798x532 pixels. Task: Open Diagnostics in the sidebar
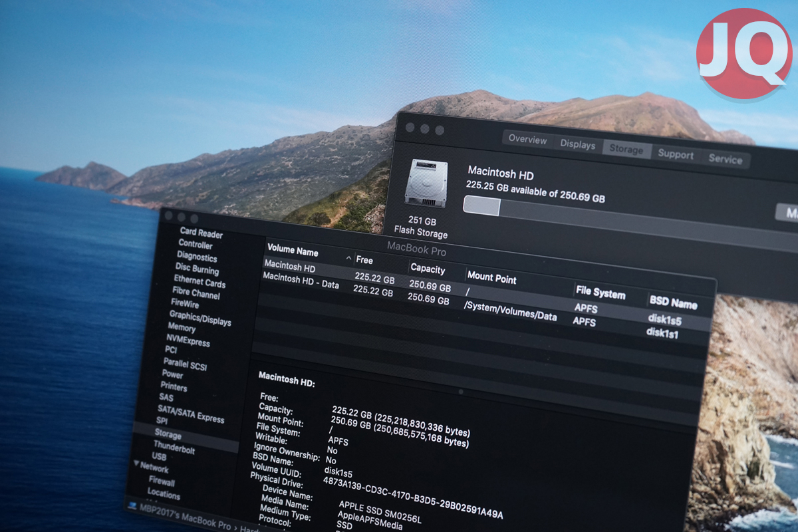click(197, 257)
